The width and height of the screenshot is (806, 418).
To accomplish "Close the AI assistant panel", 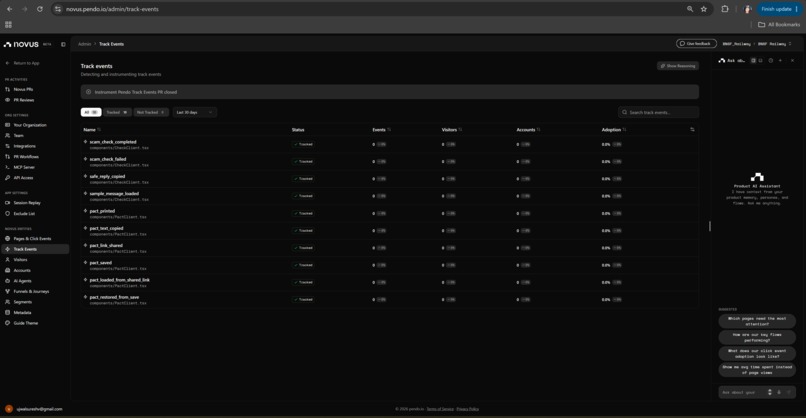I will (792, 61).
